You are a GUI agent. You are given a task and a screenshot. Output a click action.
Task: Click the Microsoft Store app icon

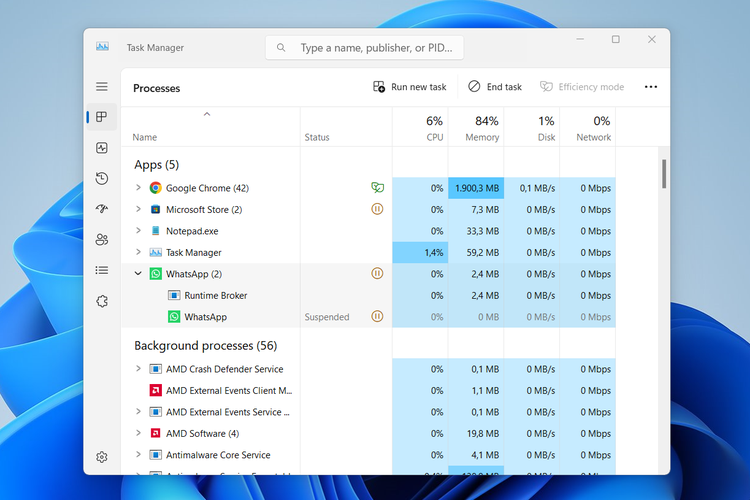point(155,209)
